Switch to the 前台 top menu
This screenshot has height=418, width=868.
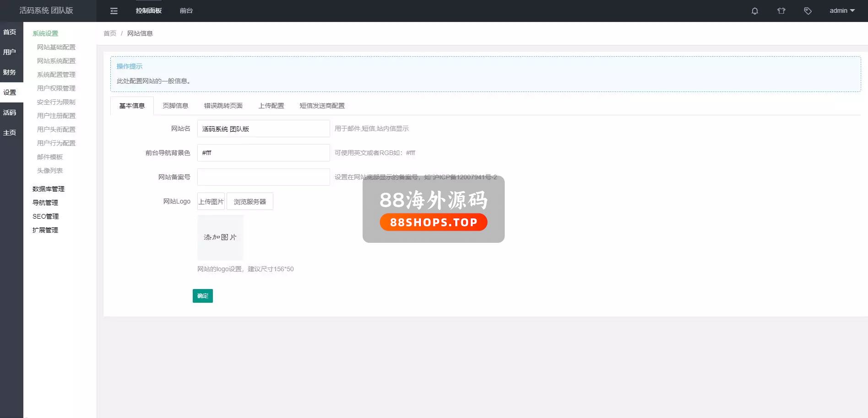click(186, 11)
